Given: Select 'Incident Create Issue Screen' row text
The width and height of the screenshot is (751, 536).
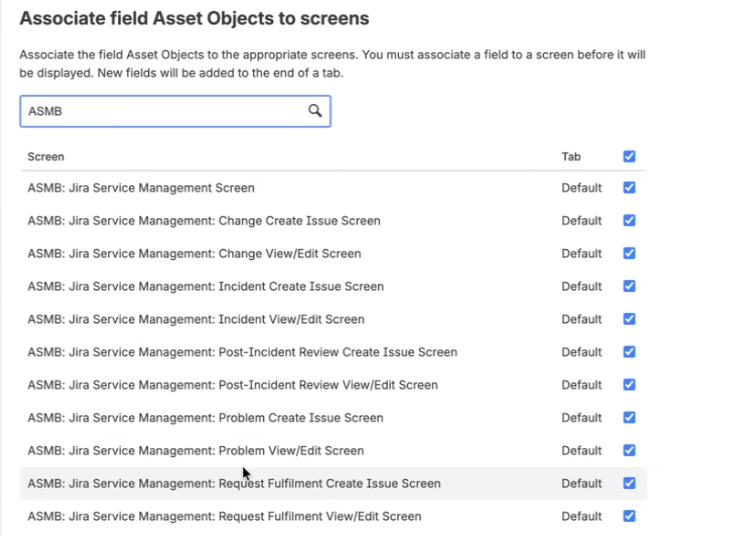Looking at the screenshot, I should [205, 286].
